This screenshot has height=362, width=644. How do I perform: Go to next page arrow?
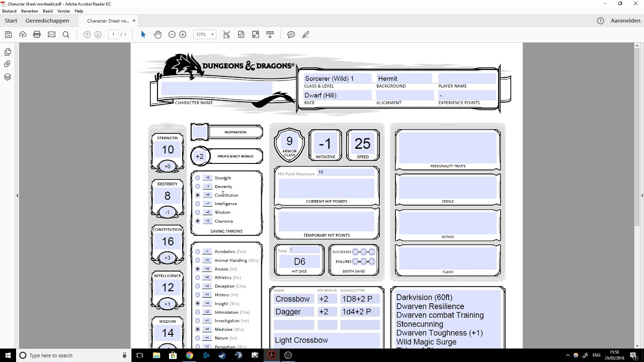tap(98, 34)
